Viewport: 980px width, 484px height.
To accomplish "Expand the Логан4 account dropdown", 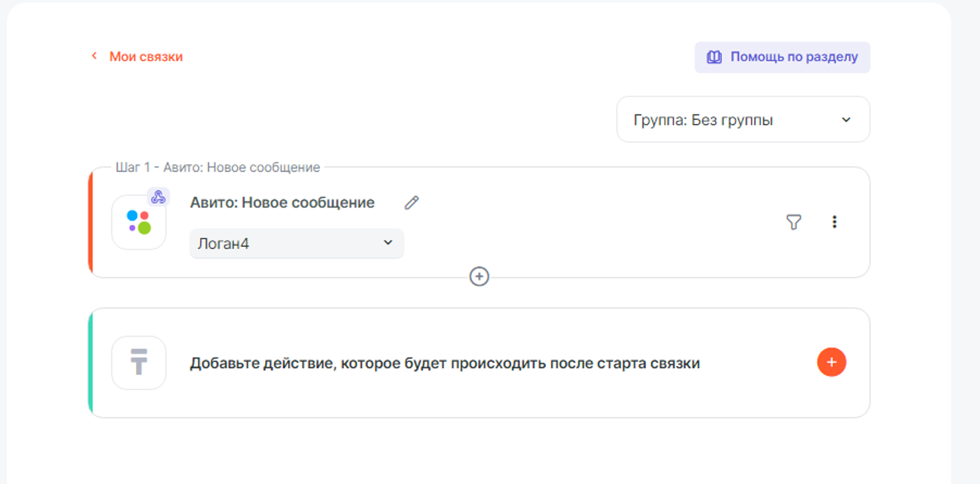I will point(296,243).
